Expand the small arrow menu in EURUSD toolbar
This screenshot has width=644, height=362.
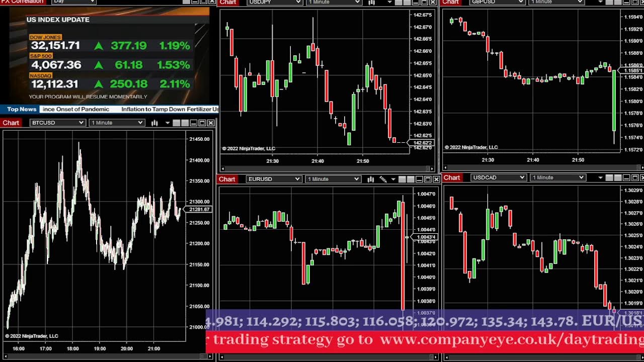tap(393, 179)
